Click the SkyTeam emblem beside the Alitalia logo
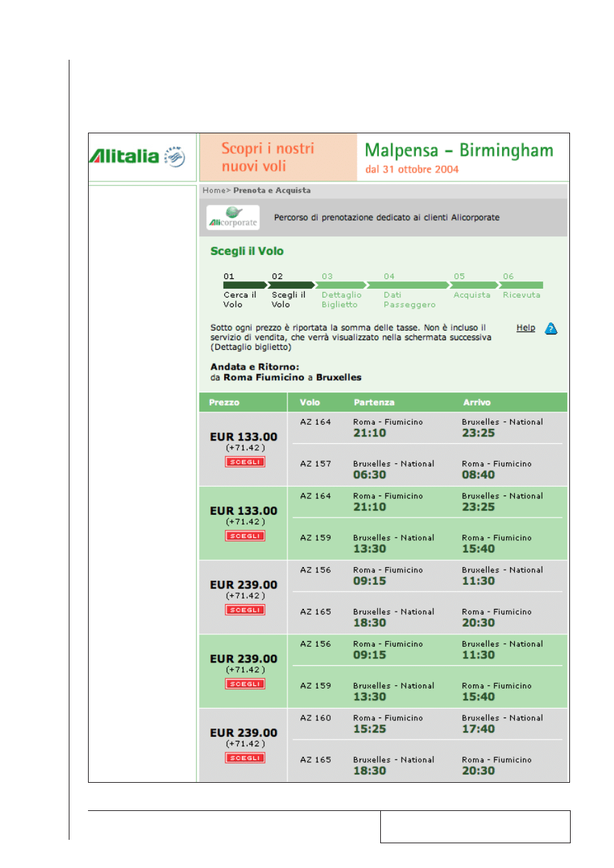Screen dimensions: 614x868 point(175,157)
